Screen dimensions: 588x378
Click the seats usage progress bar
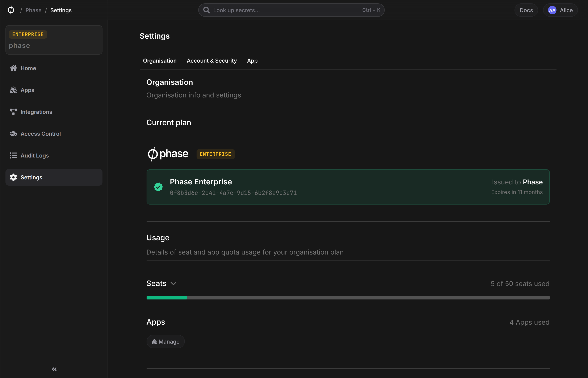tap(348, 298)
